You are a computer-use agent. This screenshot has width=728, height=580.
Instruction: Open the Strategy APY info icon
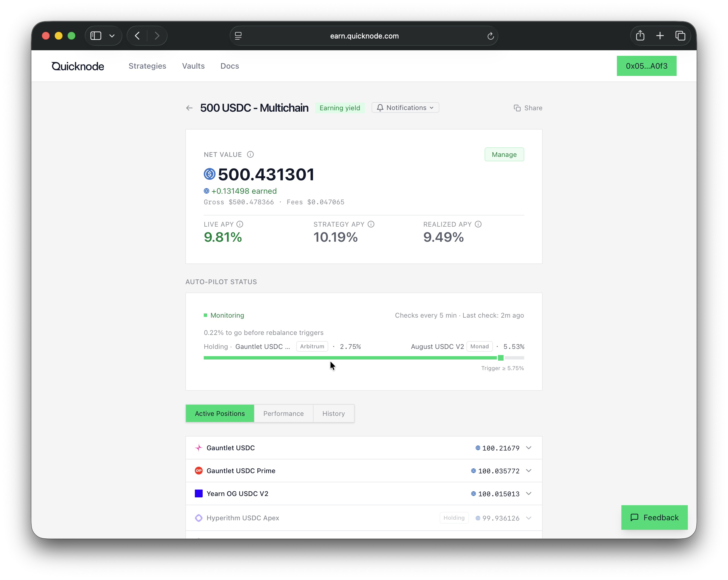pyautogui.click(x=371, y=224)
